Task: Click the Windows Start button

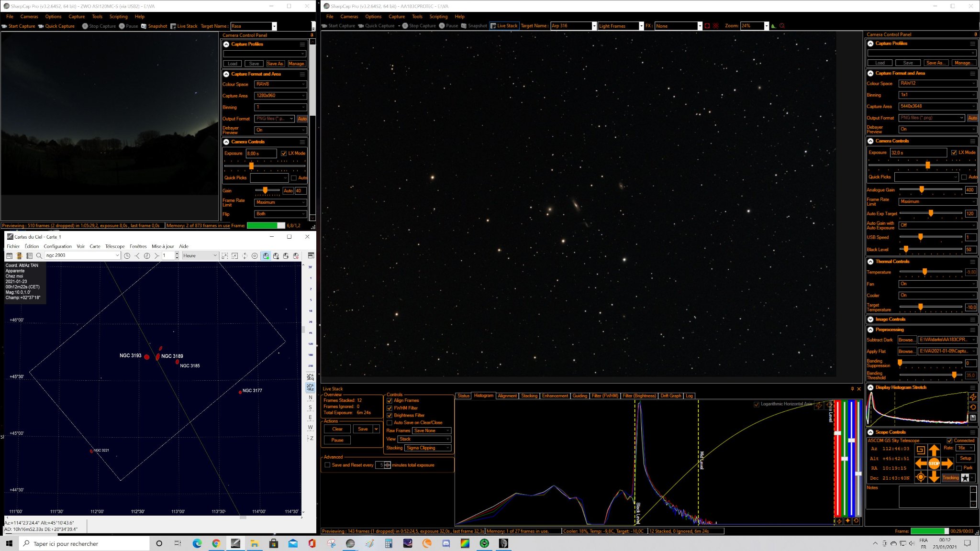Action: click(x=9, y=543)
